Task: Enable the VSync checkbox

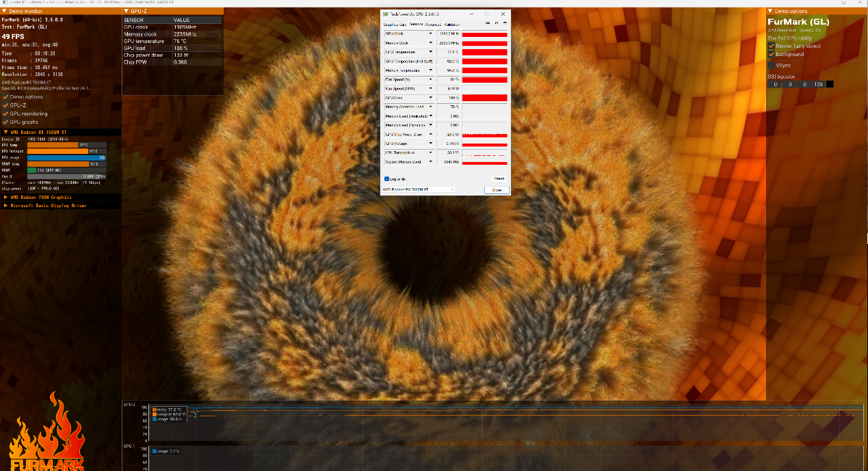Action: [772, 65]
